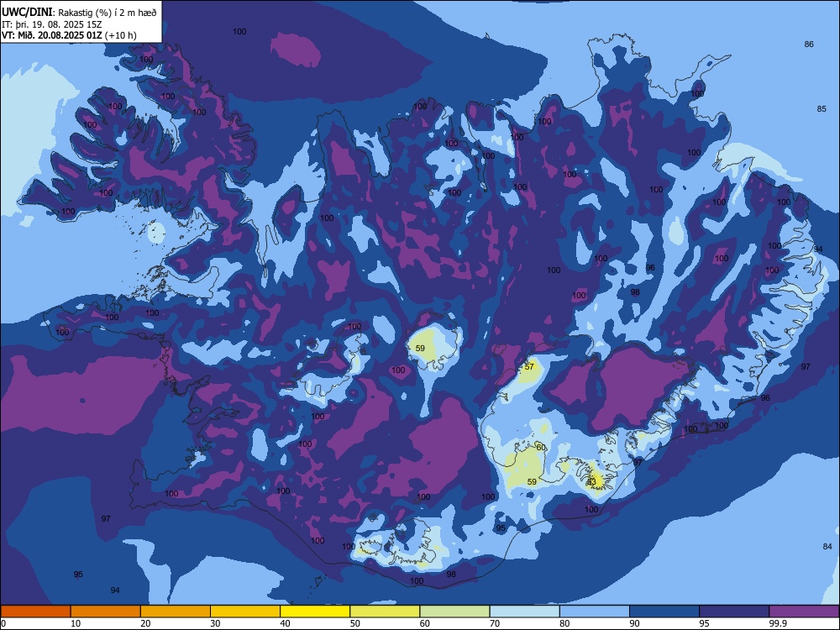Click the purple 99.9+ legend swatch
840x630 pixels.
click(804, 612)
